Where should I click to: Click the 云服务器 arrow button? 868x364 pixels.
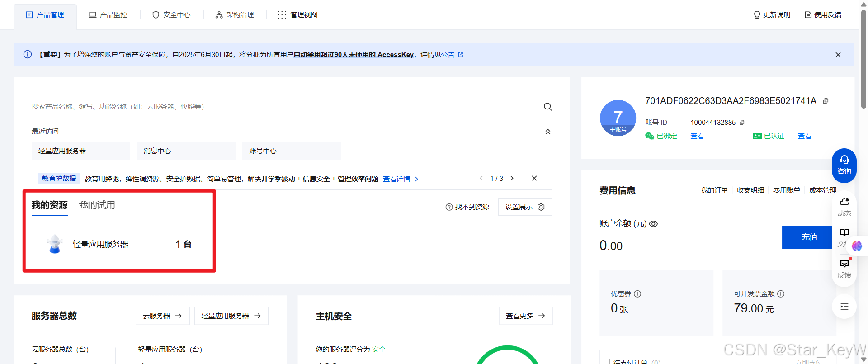[163, 316]
